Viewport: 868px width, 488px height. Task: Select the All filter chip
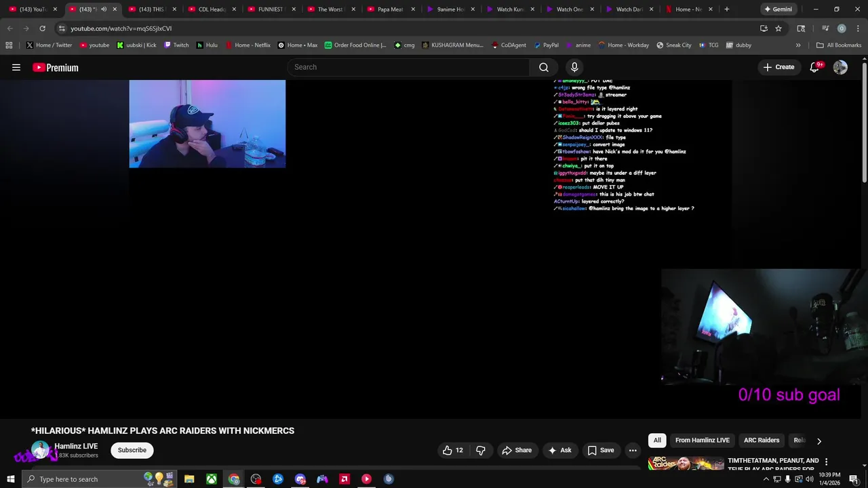(657, 441)
